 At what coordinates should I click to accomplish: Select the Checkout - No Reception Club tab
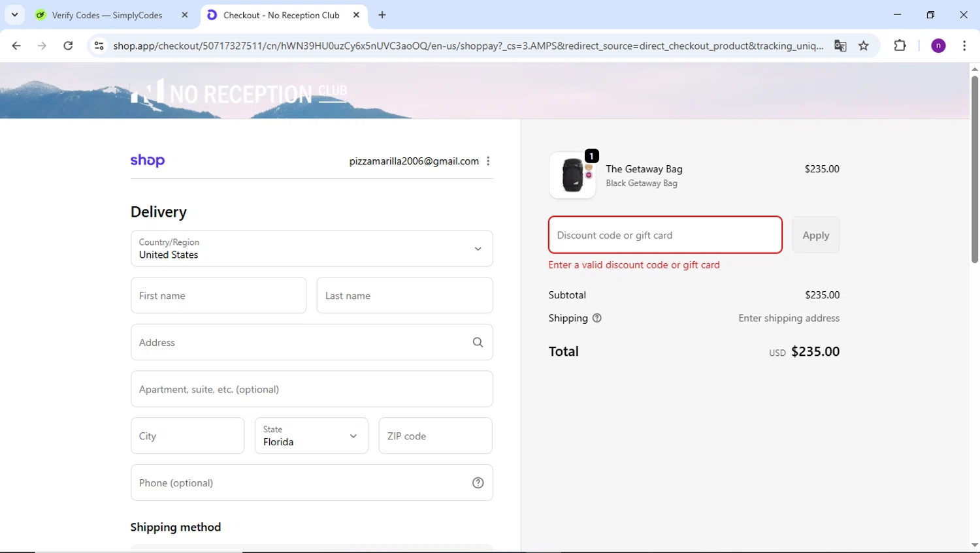(x=282, y=15)
